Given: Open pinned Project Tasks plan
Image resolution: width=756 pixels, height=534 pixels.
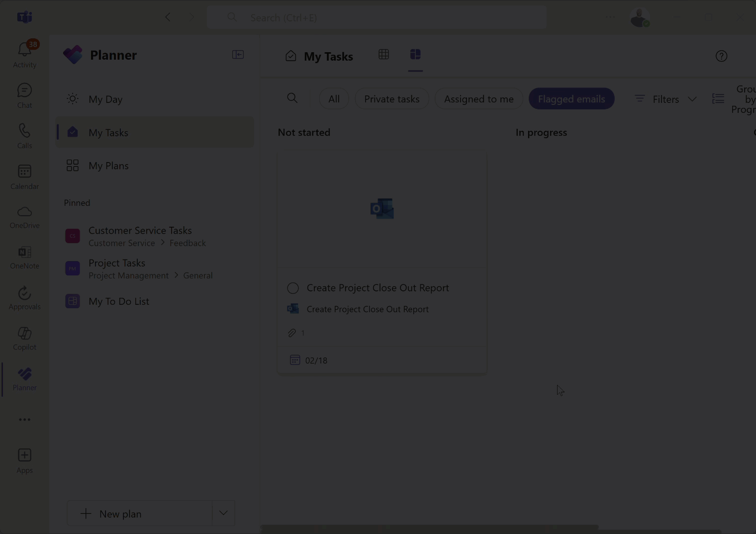Looking at the screenshot, I should 155,268.
